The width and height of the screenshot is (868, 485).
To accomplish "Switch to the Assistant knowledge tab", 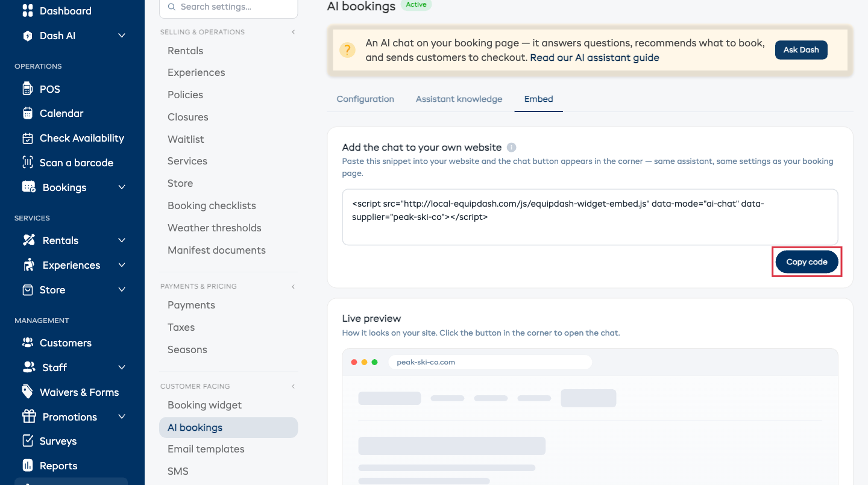I will pos(459,99).
